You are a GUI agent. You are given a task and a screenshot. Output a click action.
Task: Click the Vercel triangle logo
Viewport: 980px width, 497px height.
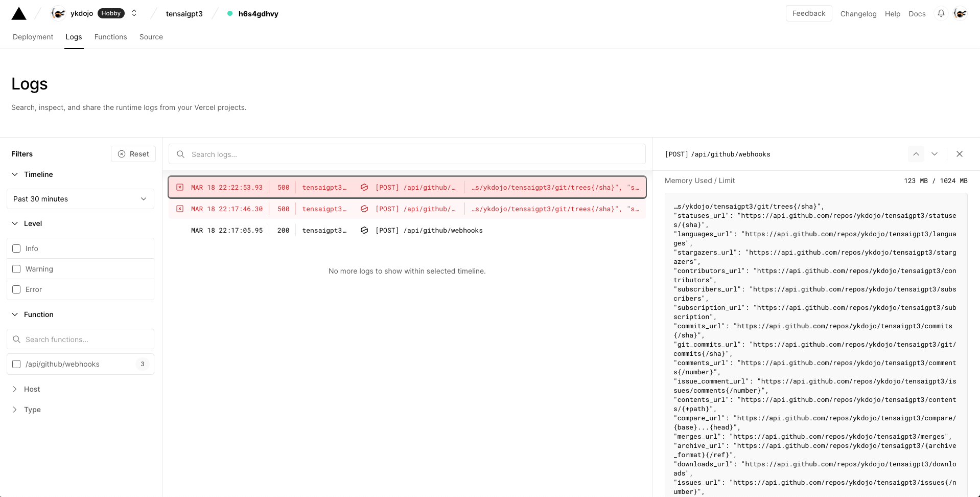[19, 14]
